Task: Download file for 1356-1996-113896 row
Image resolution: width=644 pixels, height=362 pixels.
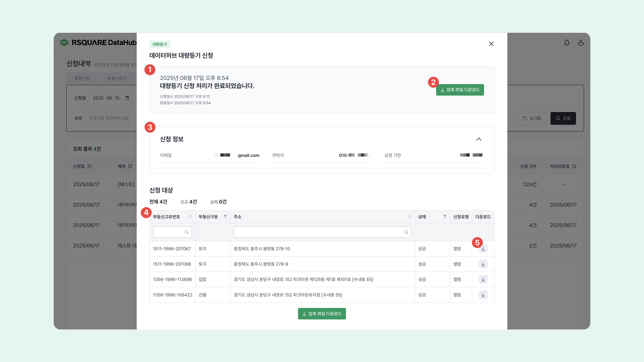Action: [483, 279]
